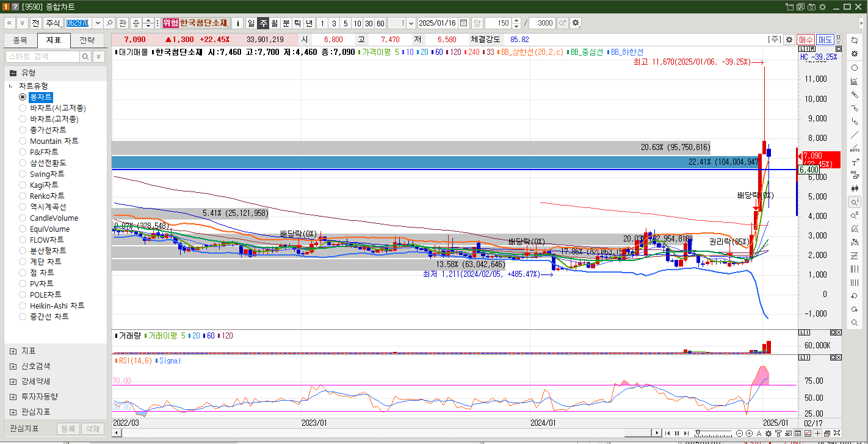Focus the 스마트 검색 input field

tap(42, 57)
